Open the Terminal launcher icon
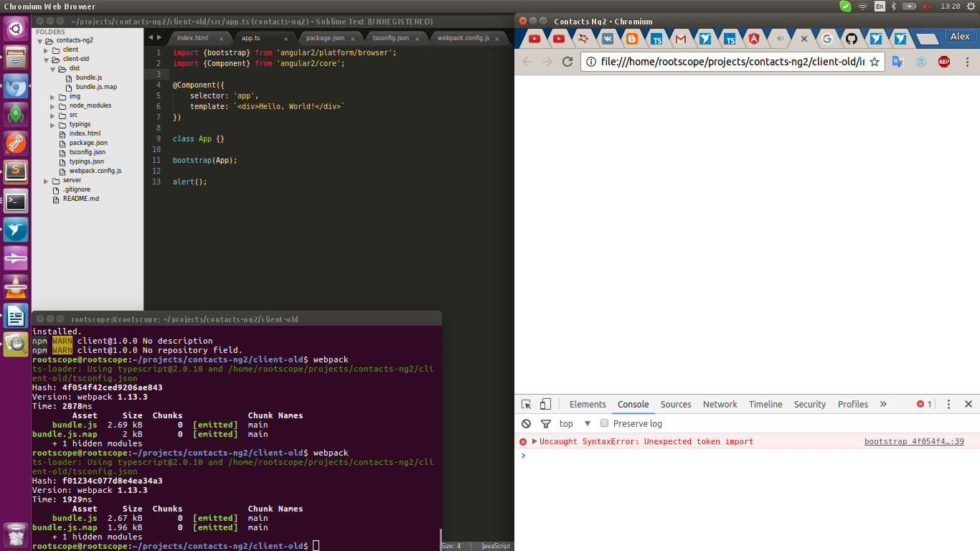 [x=16, y=201]
